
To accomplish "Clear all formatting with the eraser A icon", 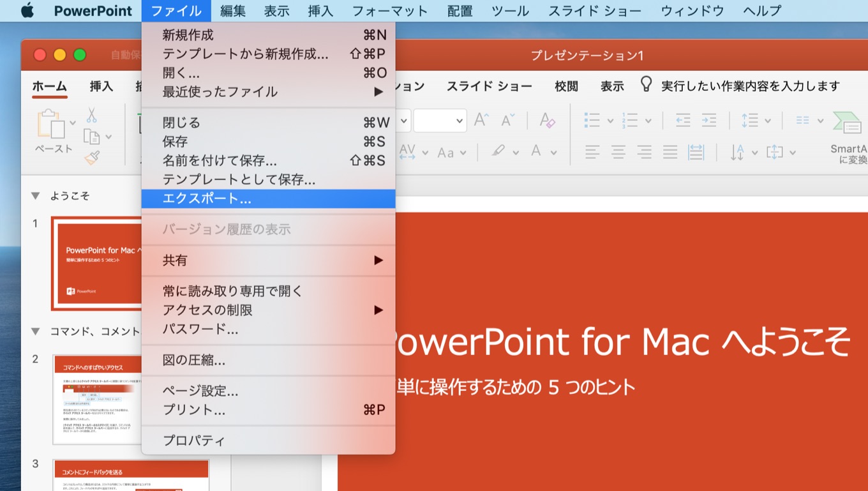I will (x=547, y=120).
